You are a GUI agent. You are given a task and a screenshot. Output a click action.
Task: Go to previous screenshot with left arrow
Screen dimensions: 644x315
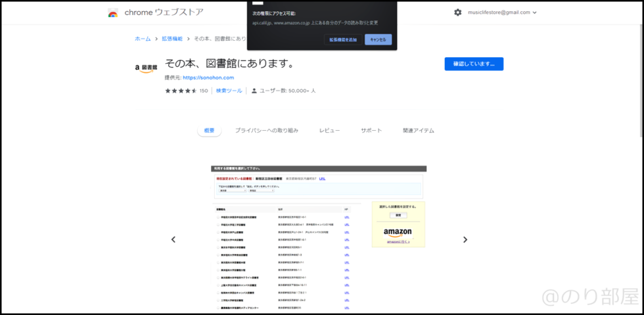173,239
